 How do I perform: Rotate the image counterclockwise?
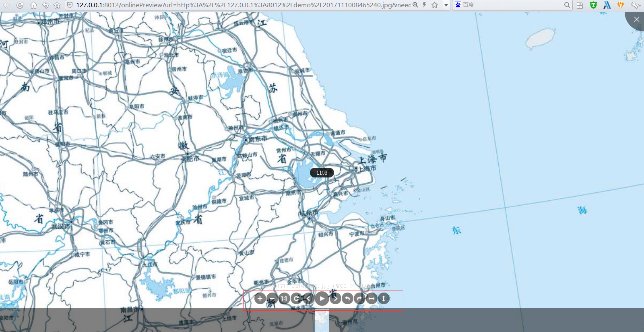pyautogui.click(x=347, y=299)
